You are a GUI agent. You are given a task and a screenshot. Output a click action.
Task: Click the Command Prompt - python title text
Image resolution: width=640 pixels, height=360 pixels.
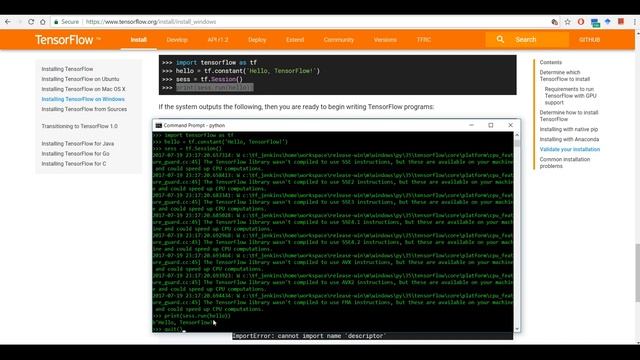coord(194,125)
